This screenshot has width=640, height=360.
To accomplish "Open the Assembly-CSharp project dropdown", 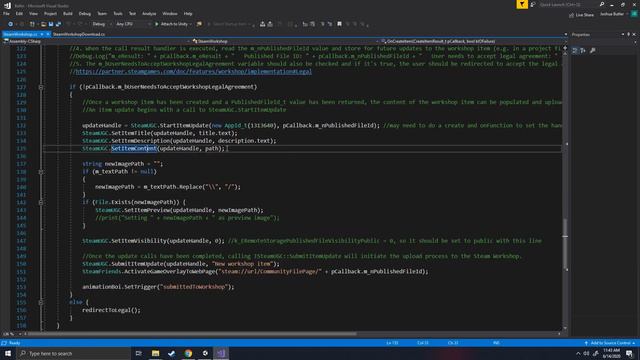I will 97,41.
